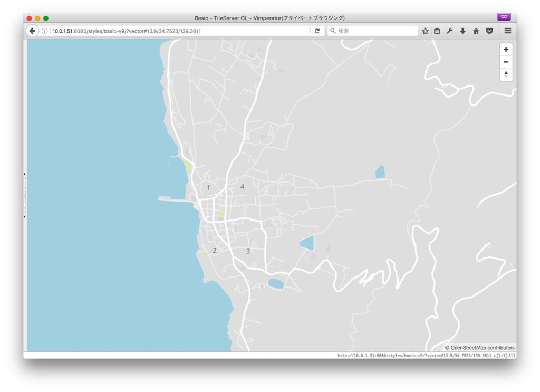540x392 pixels.
Task: Open OpenStreetMap contributors attribution link
Action: click(482, 348)
